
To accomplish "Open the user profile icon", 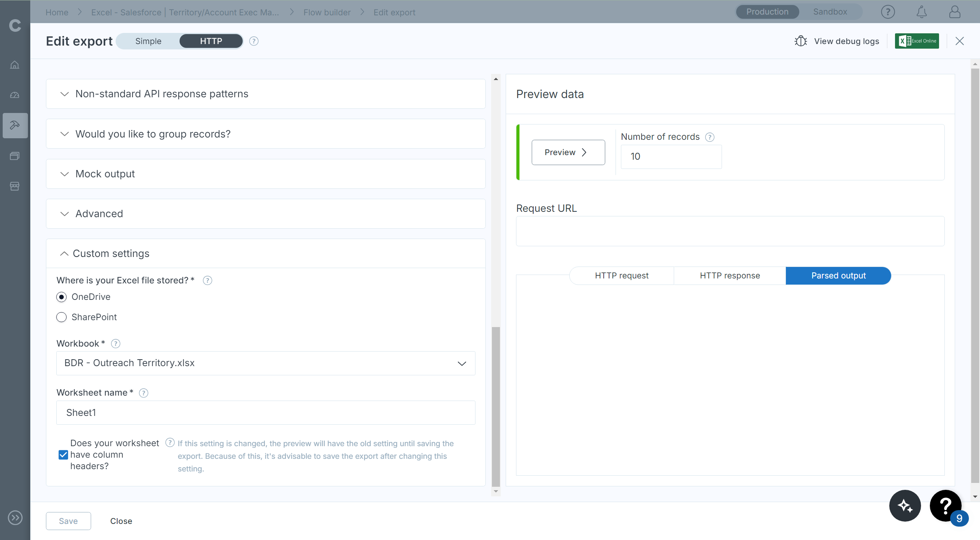I will 955,12.
